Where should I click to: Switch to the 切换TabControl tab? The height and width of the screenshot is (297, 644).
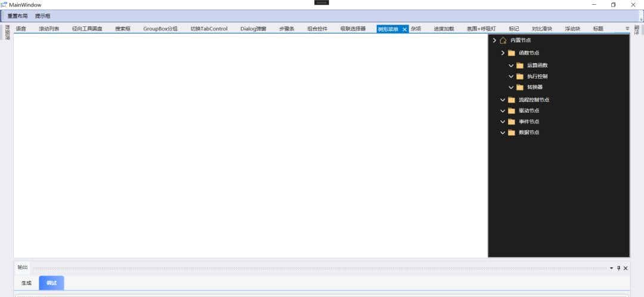click(209, 29)
